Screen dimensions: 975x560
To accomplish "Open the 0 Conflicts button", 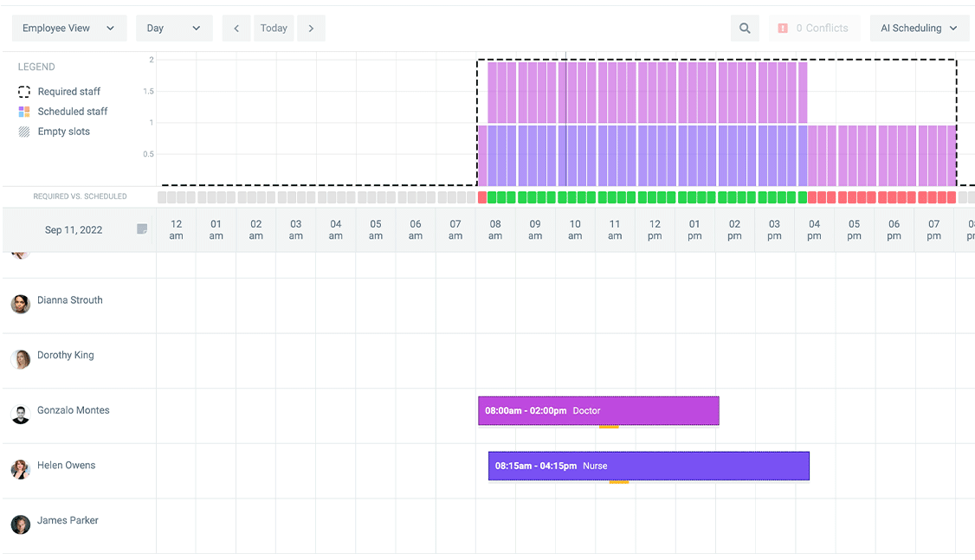I will pos(815,28).
